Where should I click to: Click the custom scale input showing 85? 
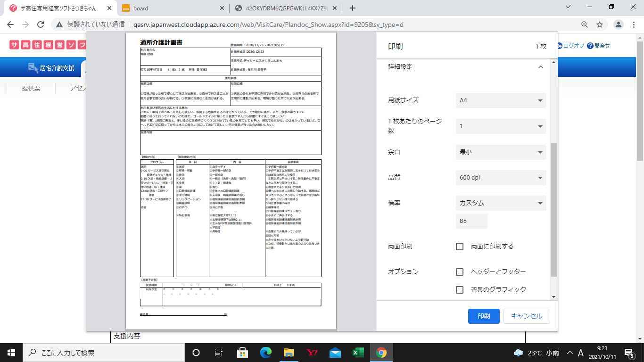pos(471,221)
